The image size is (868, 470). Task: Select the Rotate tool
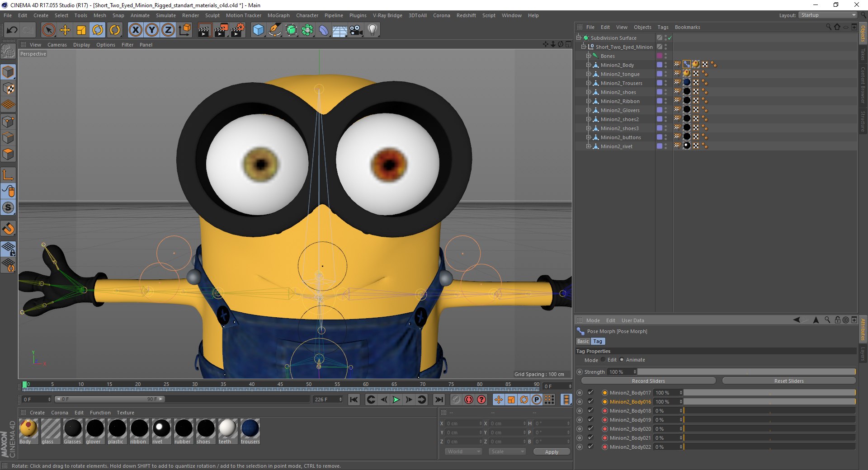pos(98,30)
